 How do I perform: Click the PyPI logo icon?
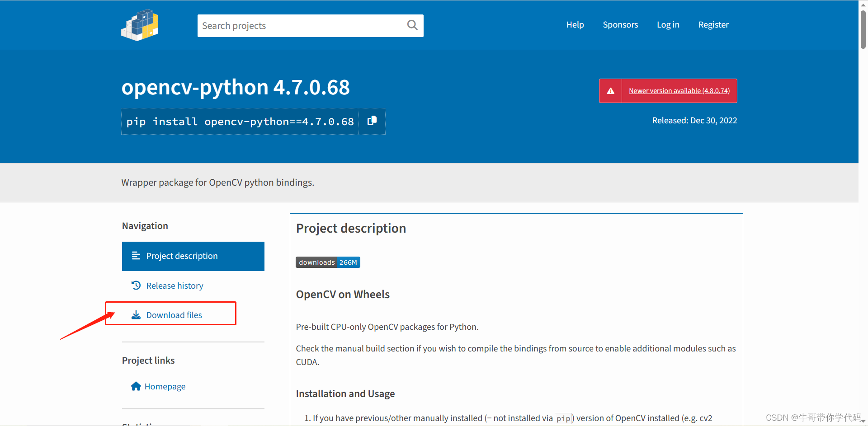[x=140, y=25]
